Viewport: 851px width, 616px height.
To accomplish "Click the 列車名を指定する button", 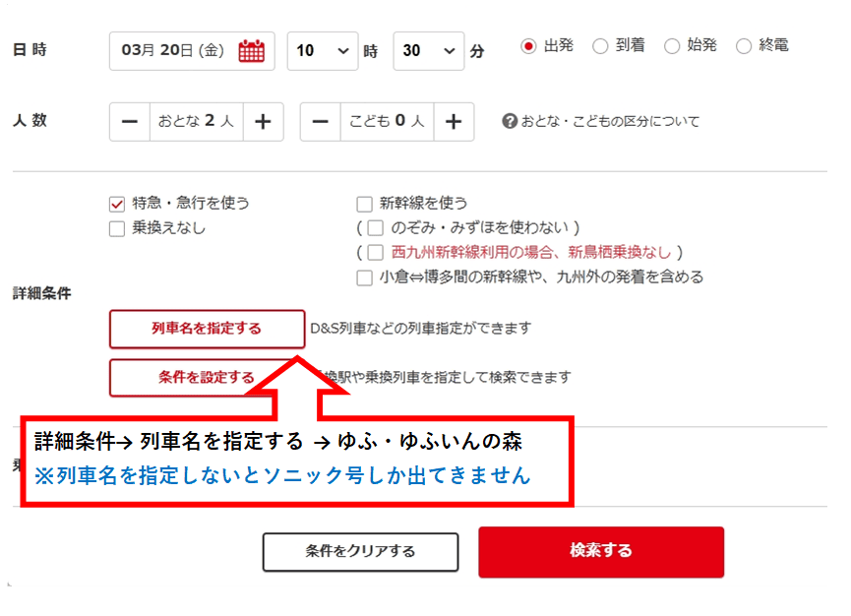I will coord(207,329).
